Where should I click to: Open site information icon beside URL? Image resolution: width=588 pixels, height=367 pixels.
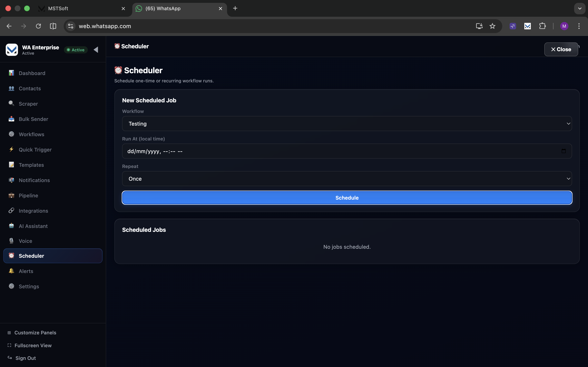point(71,26)
